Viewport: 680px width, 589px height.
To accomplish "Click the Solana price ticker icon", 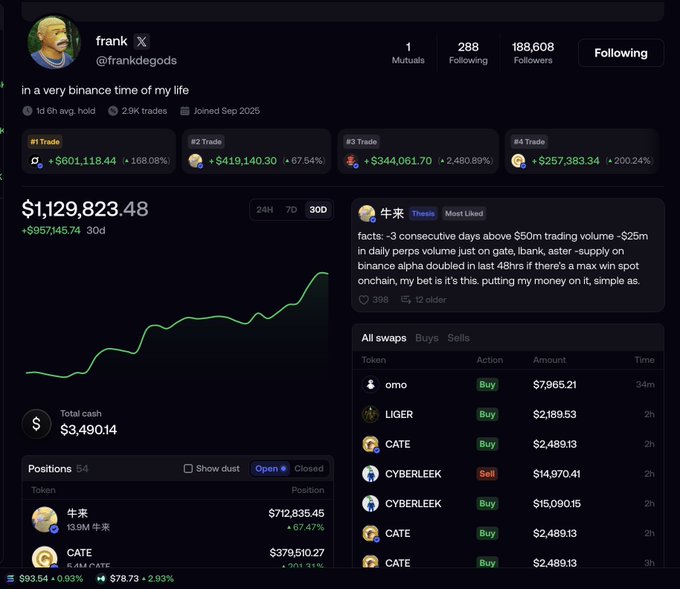I will (11, 579).
